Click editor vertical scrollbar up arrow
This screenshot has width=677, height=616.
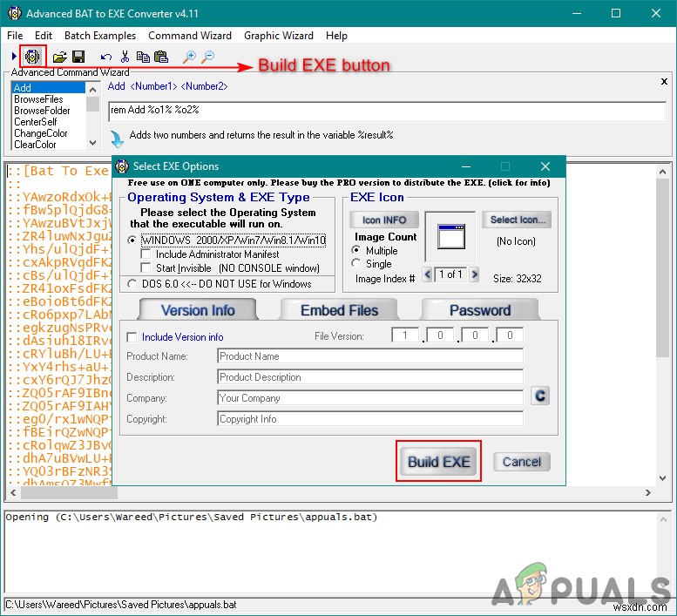tap(662, 172)
